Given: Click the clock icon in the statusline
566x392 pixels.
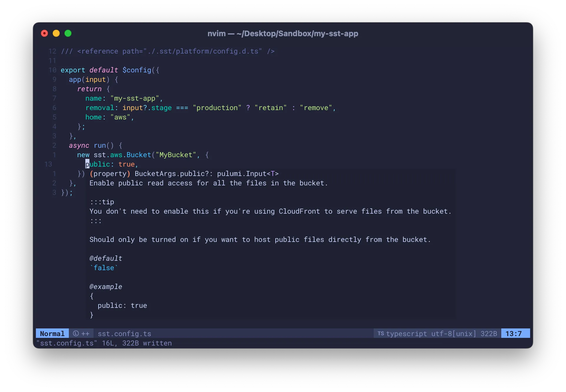Looking at the screenshot, I should click(76, 333).
